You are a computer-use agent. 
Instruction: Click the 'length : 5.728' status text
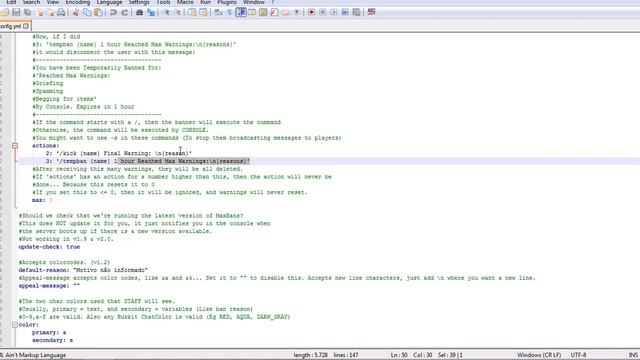(310, 355)
